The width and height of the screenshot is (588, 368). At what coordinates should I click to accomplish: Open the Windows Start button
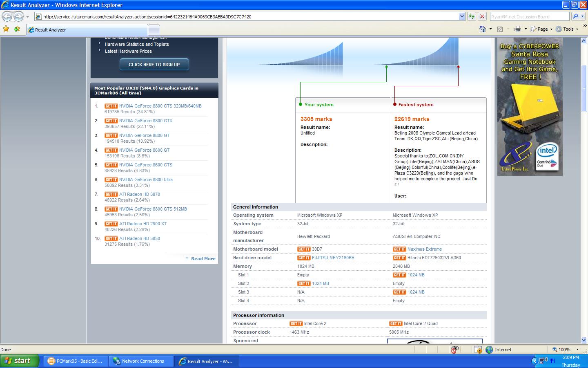pos(19,361)
